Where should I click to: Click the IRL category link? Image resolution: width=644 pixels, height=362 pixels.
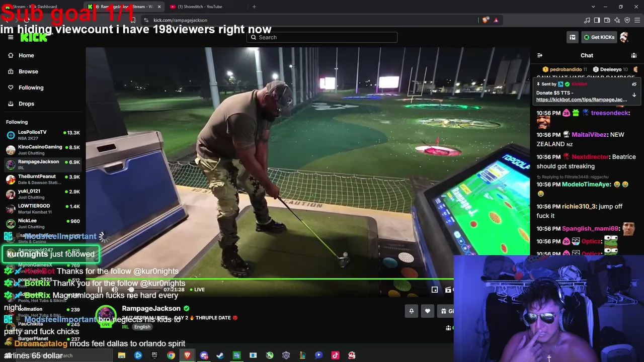(x=125, y=327)
